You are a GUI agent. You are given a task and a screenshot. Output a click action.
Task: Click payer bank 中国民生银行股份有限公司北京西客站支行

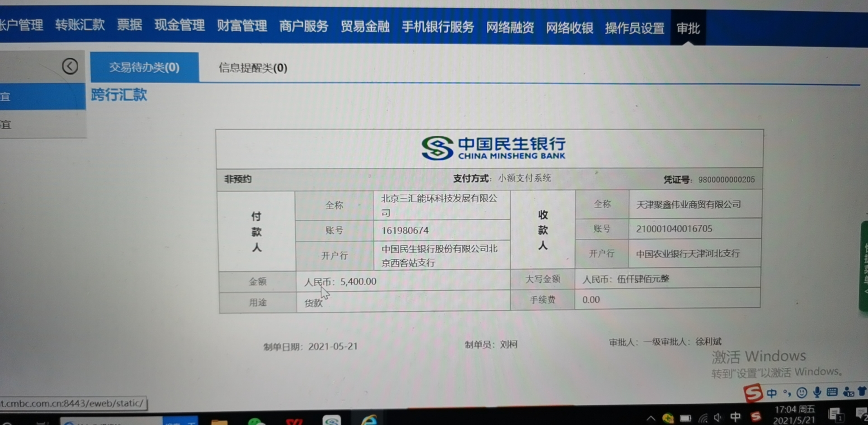(439, 256)
